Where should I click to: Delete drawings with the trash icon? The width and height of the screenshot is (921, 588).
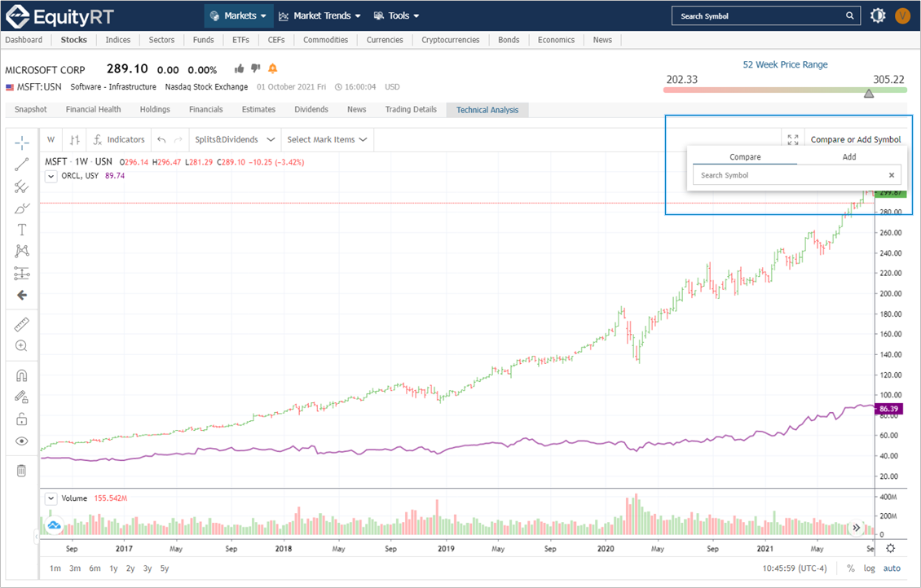click(22, 471)
